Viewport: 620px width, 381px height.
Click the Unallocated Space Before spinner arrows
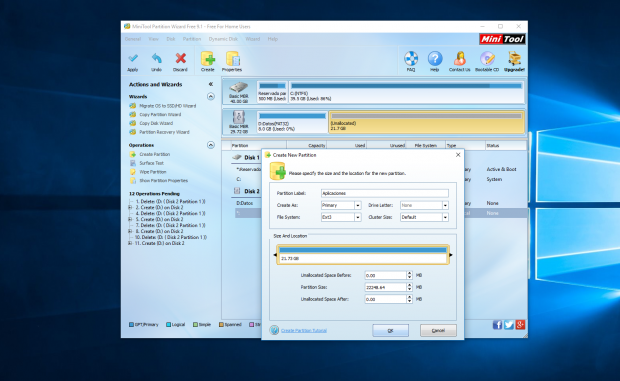point(409,275)
